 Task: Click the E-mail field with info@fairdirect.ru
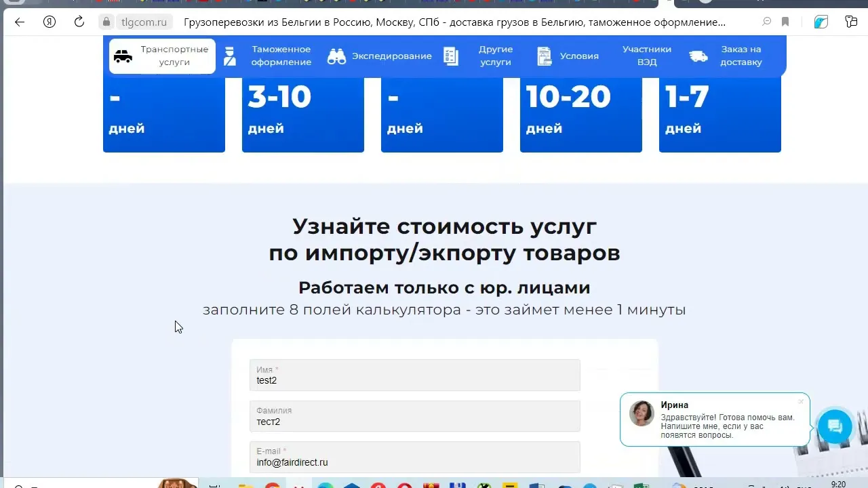point(415,457)
